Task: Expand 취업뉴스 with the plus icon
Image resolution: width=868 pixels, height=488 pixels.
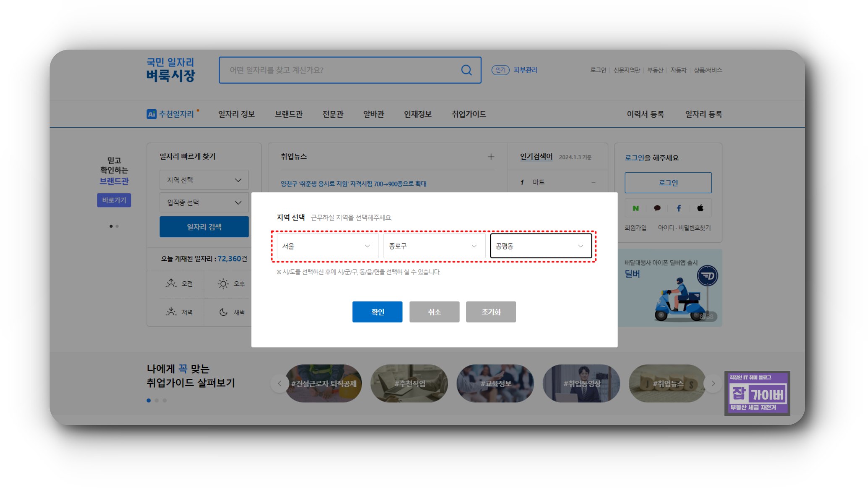Action: click(x=491, y=157)
